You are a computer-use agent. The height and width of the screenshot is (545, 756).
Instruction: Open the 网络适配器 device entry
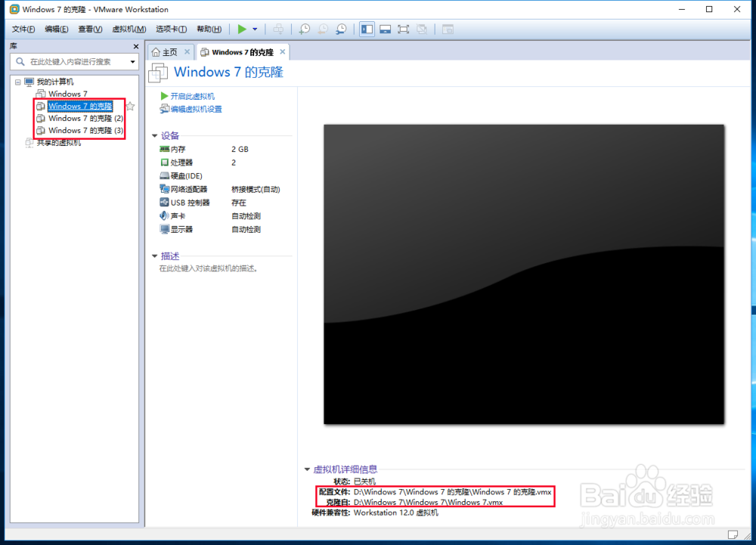(188, 190)
